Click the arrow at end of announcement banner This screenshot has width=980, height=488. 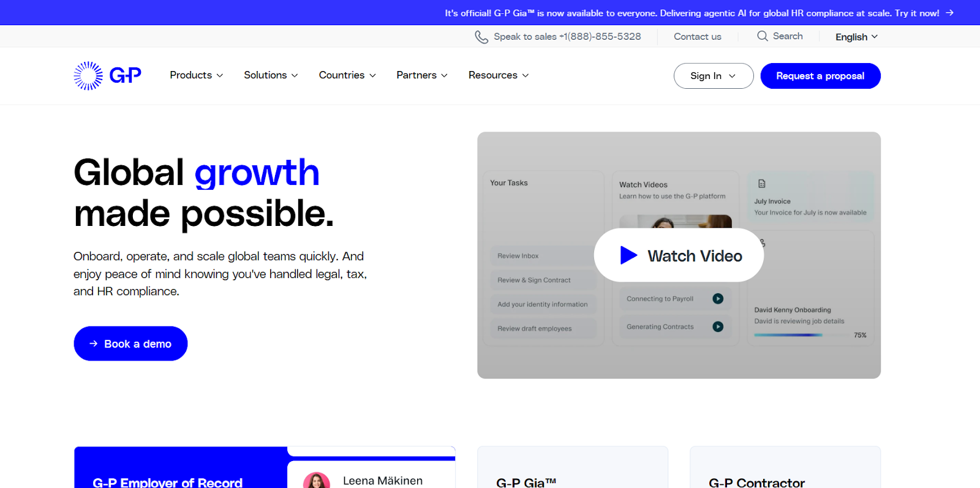pyautogui.click(x=949, y=13)
